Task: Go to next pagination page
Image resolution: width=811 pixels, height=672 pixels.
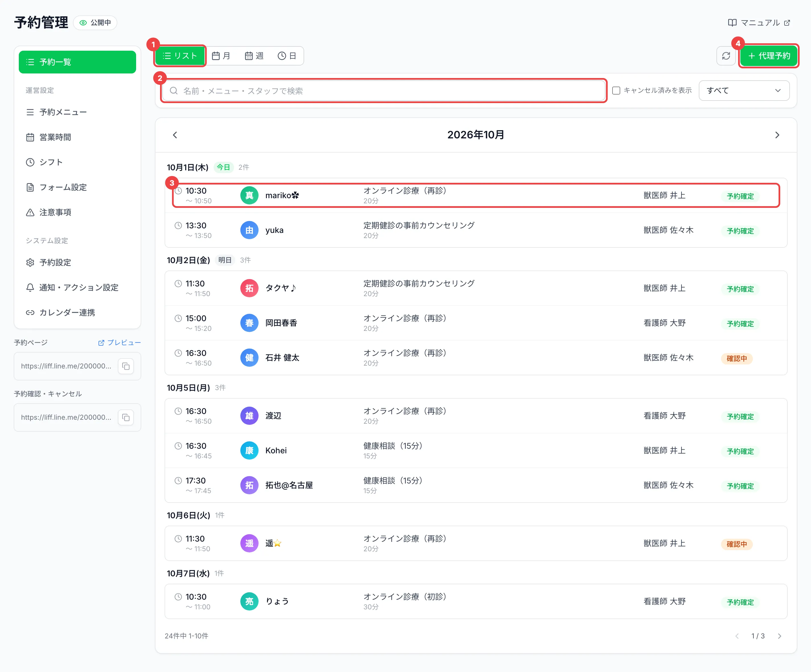Action: click(779, 636)
